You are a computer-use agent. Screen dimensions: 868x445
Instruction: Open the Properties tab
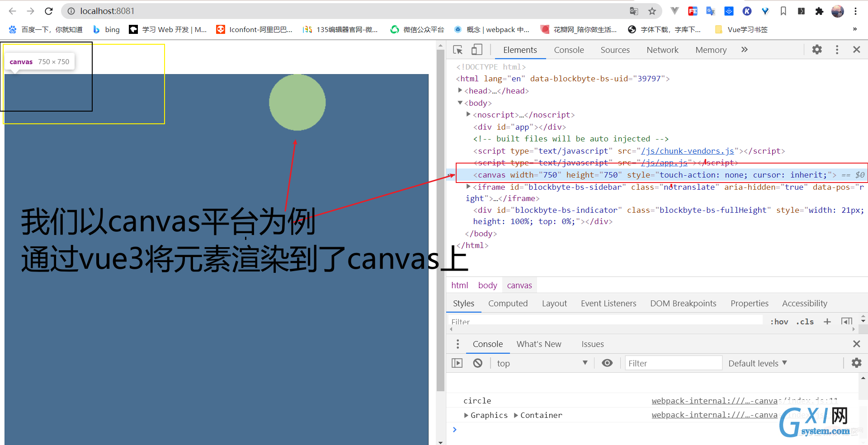pyautogui.click(x=749, y=303)
